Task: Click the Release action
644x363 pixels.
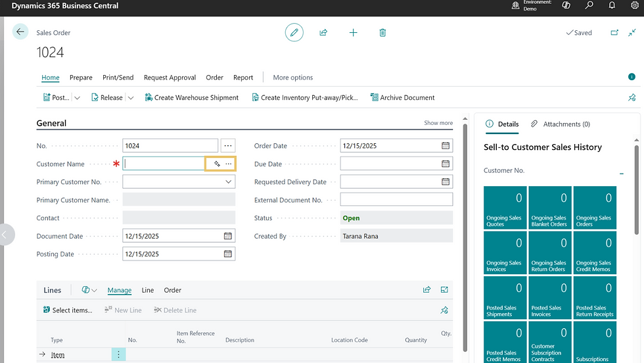Action: click(106, 97)
